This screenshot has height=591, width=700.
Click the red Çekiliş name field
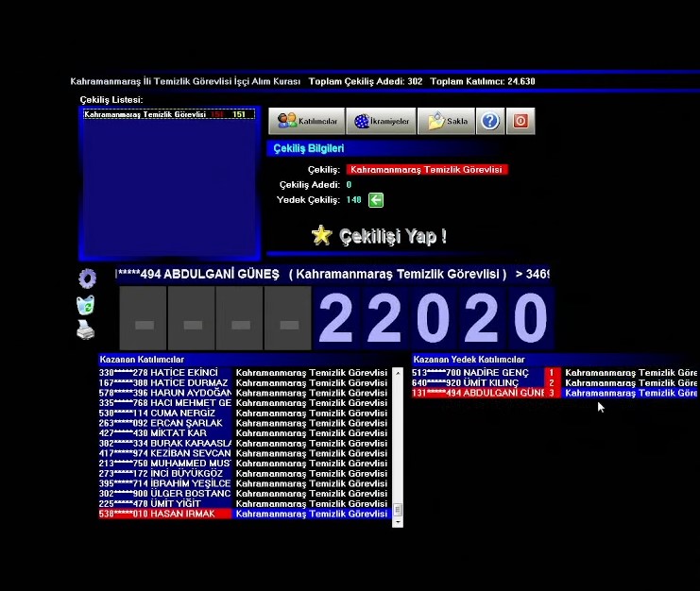(x=426, y=170)
